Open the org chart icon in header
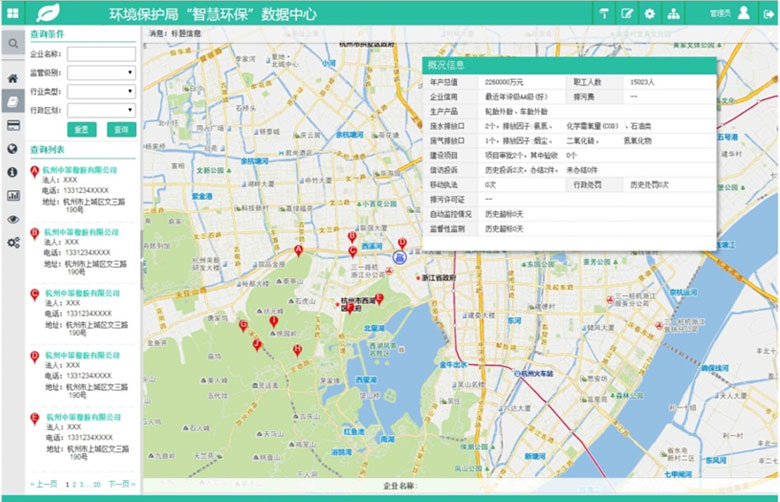The height and width of the screenshot is (502, 780). pyautogui.click(x=673, y=14)
